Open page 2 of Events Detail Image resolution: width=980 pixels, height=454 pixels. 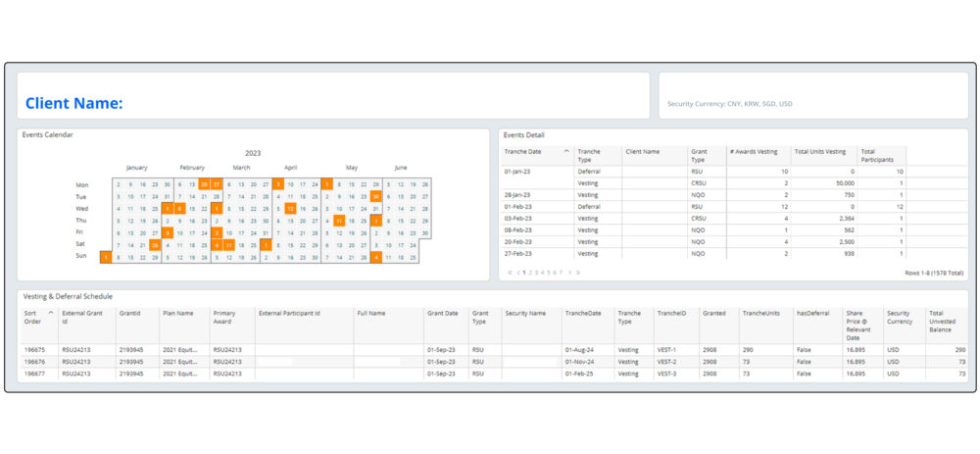[531, 273]
